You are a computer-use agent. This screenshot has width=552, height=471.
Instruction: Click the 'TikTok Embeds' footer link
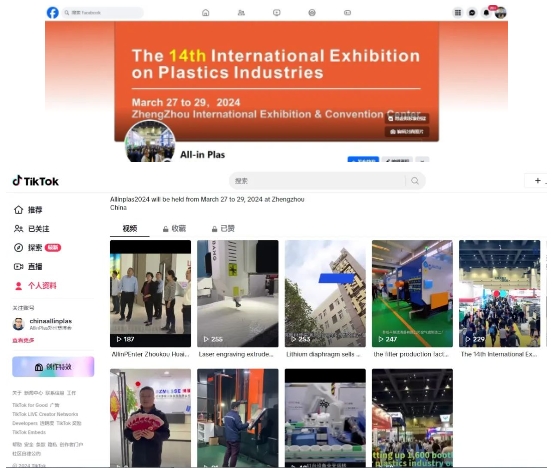tap(29, 432)
